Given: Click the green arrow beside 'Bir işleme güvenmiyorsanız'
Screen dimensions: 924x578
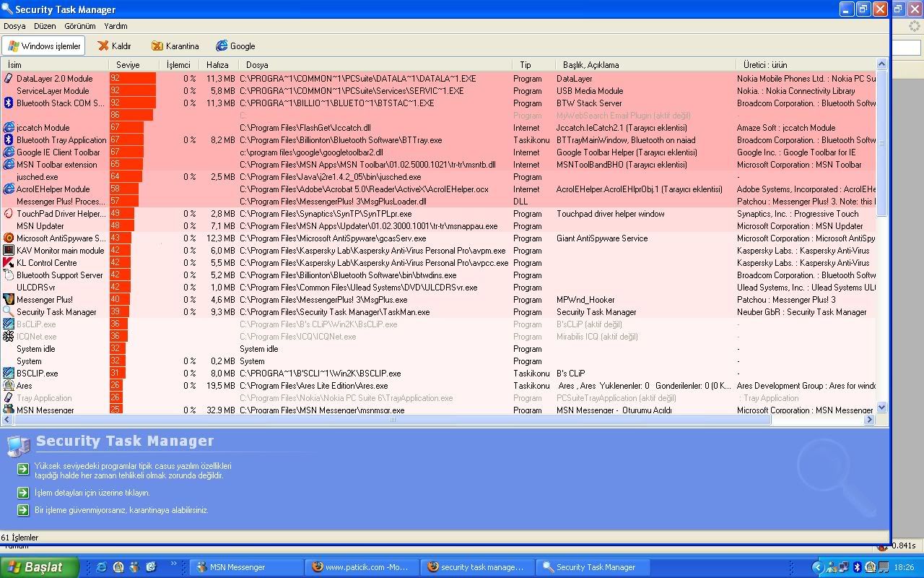Looking at the screenshot, I should pyautogui.click(x=23, y=510).
